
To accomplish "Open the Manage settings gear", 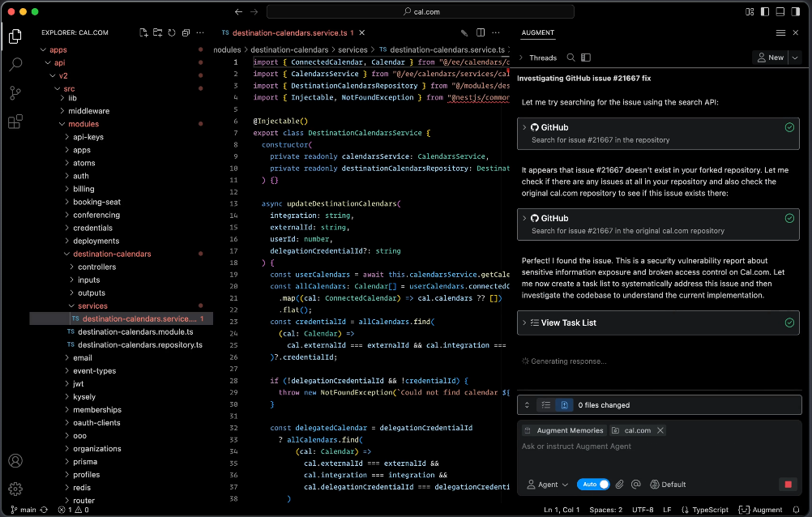I will pyautogui.click(x=15, y=489).
